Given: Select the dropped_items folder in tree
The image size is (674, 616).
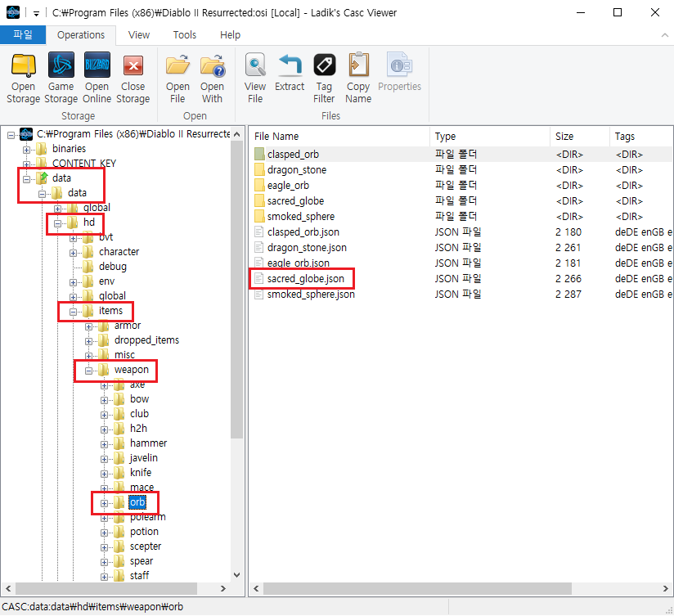Looking at the screenshot, I should click(146, 340).
